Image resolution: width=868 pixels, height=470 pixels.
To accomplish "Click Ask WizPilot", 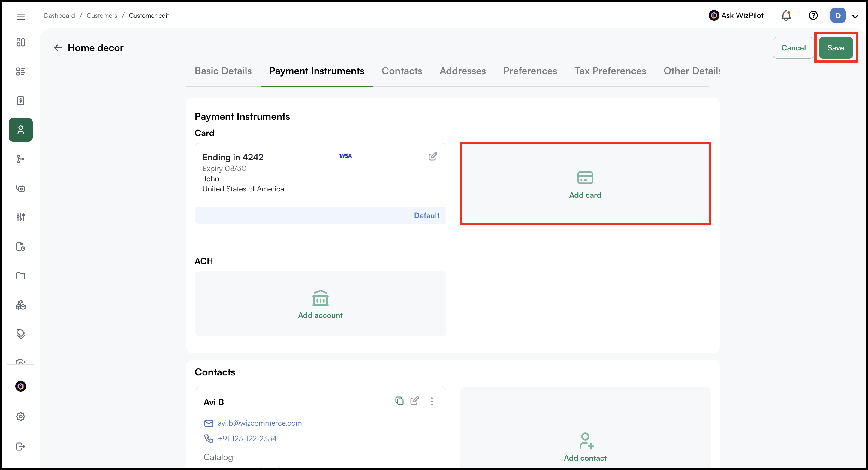I will pos(736,16).
